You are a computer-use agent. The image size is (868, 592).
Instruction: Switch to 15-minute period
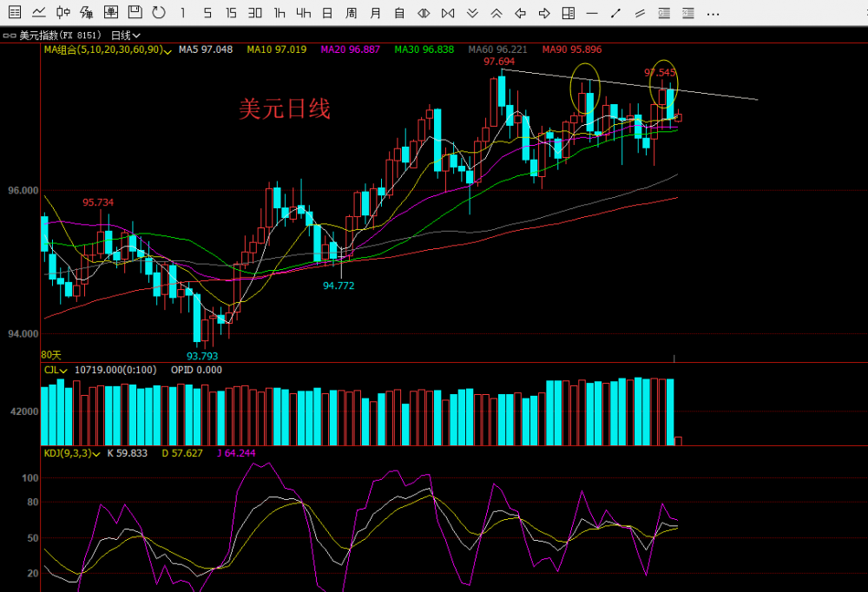(231, 12)
